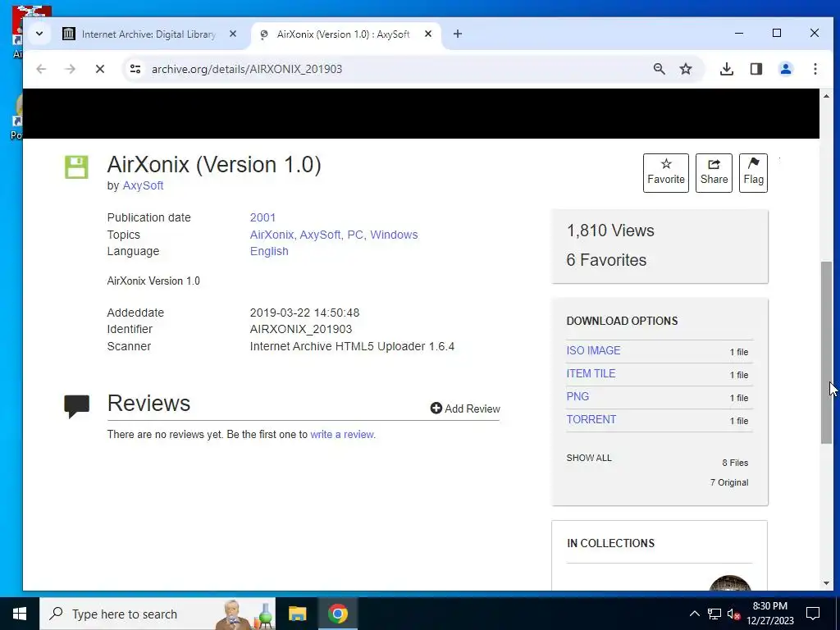Open the Chrome profile avatar

click(x=785, y=69)
